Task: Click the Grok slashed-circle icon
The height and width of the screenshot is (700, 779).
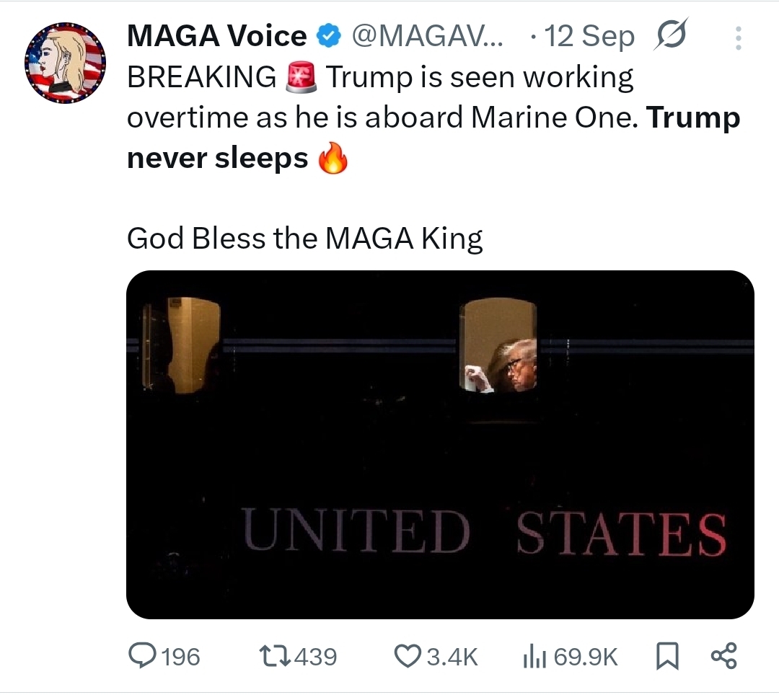Action: coord(671,36)
